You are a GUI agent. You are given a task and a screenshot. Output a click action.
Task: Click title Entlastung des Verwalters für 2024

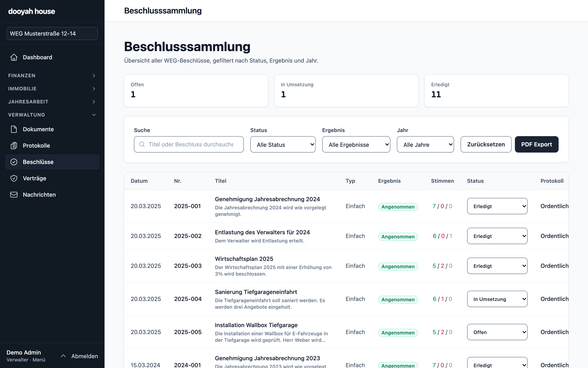pyautogui.click(x=262, y=232)
